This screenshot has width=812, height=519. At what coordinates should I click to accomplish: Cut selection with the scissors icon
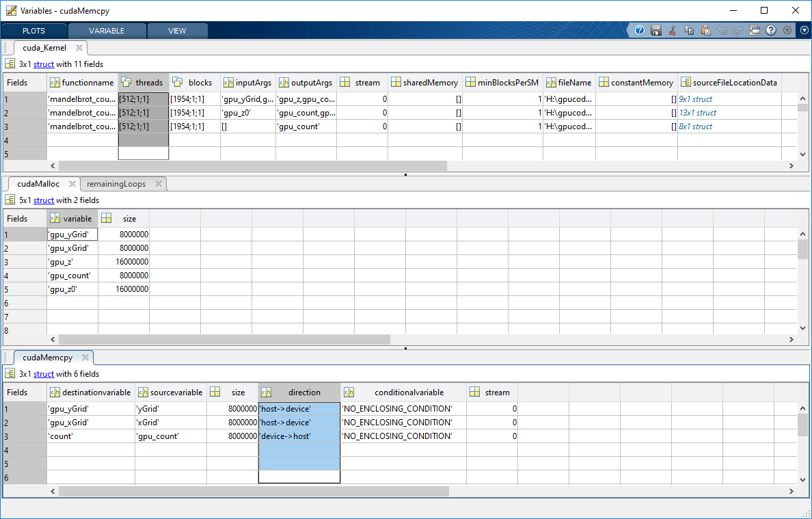pyautogui.click(x=672, y=30)
